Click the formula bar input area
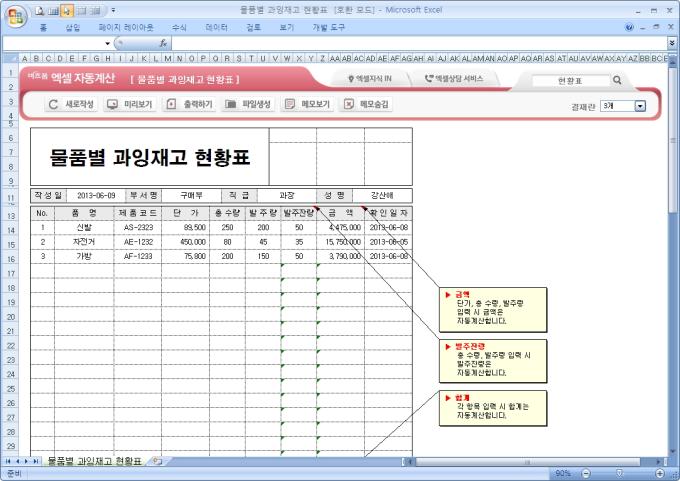 coord(418,43)
